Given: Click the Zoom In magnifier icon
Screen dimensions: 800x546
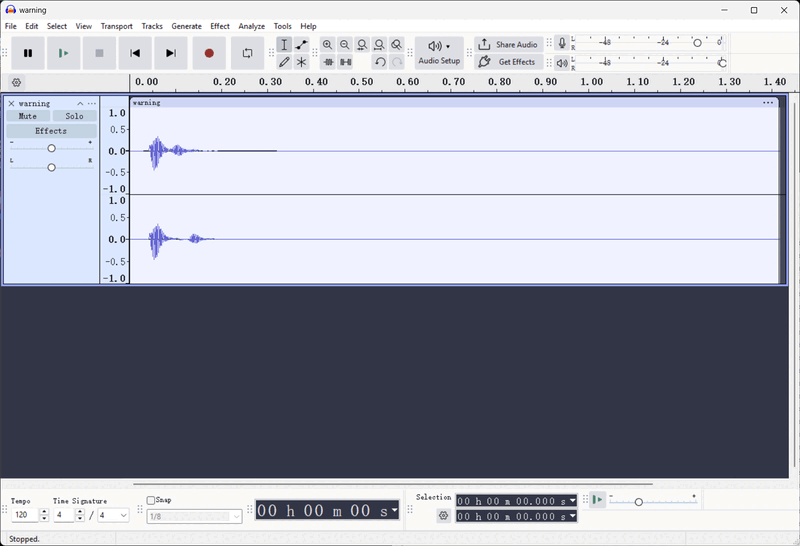Looking at the screenshot, I should [328, 45].
